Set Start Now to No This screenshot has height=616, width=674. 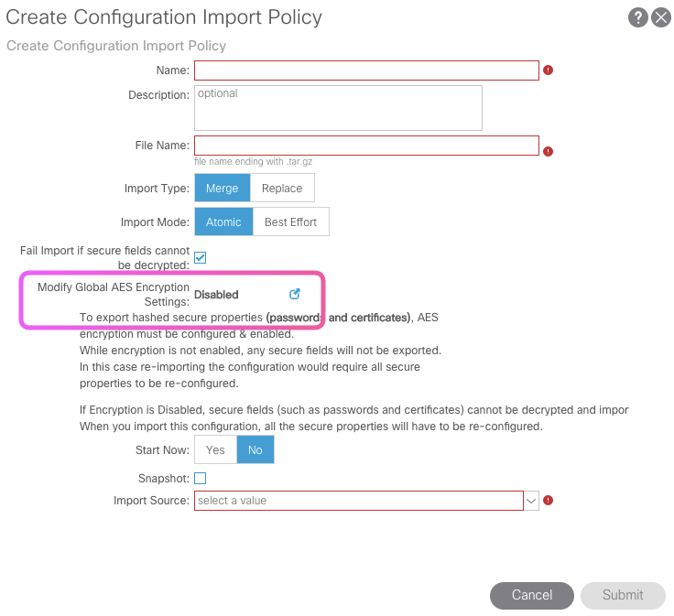(255, 449)
